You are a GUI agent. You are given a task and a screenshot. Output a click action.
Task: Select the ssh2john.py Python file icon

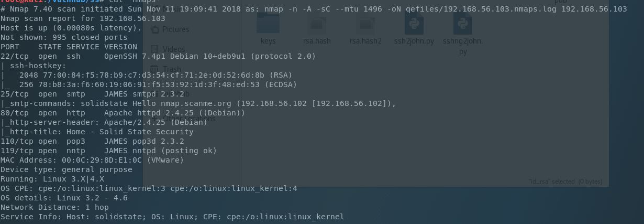point(414,24)
